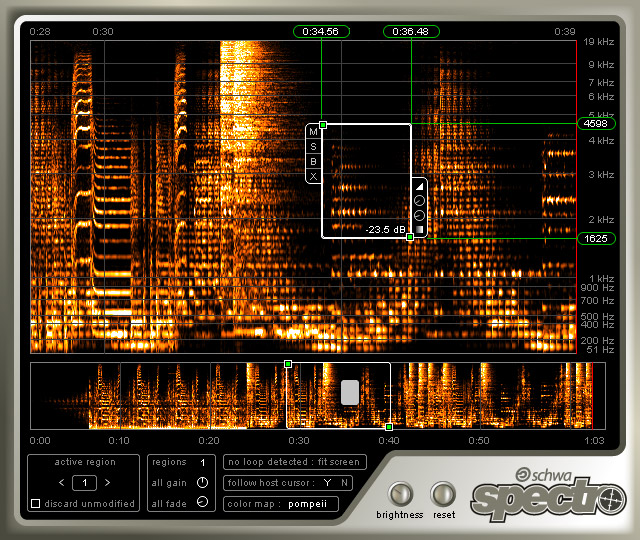Screen dimensions: 640x540
Task: Click the B button on the selected region
Action: [313, 161]
